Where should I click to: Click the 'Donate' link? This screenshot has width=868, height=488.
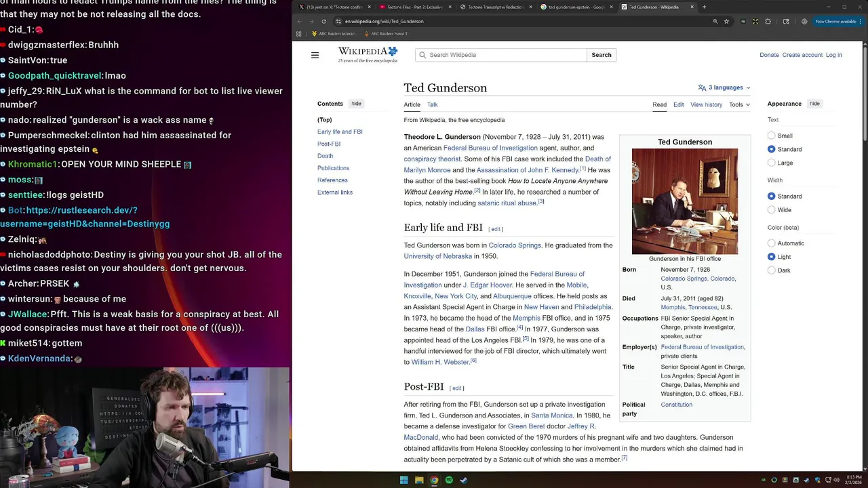(769, 55)
